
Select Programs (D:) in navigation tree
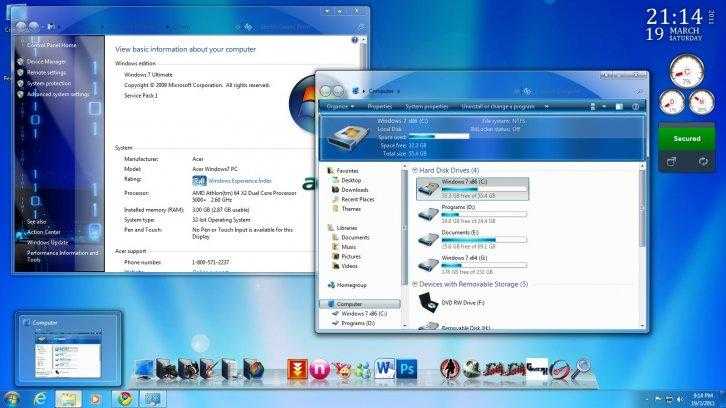pyautogui.click(x=358, y=323)
